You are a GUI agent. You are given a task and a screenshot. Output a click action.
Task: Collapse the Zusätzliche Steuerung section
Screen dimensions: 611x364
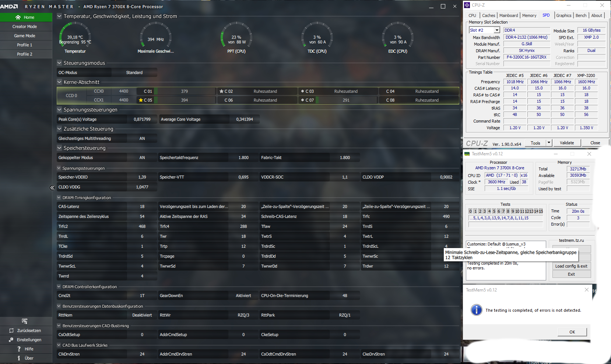(59, 129)
